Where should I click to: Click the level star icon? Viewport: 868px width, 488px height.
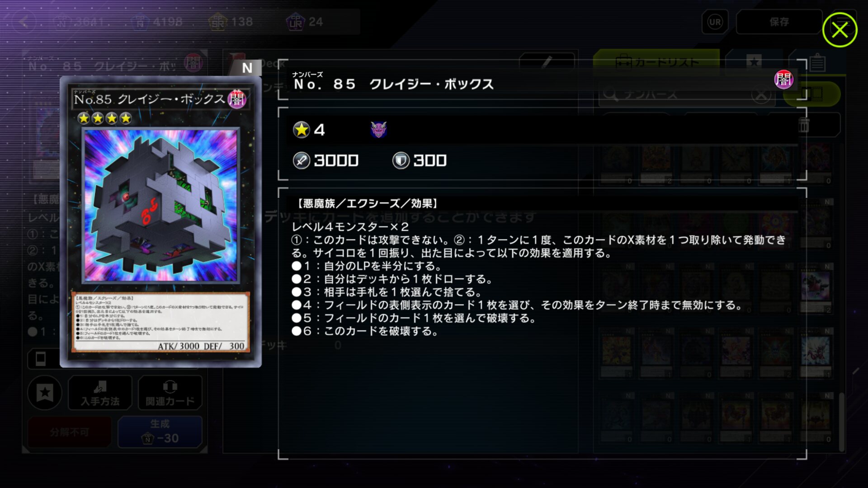301,130
